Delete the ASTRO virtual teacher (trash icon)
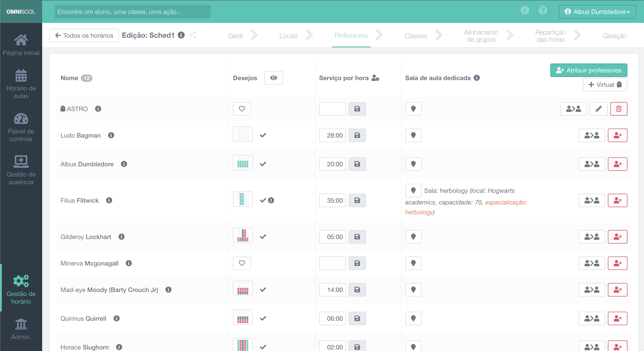 point(618,109)
